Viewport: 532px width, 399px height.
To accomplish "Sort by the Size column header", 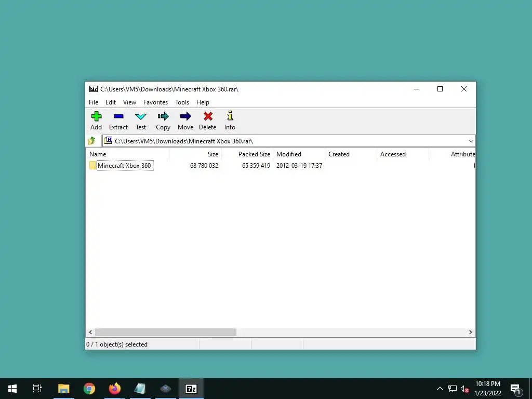I will point(195,154).
